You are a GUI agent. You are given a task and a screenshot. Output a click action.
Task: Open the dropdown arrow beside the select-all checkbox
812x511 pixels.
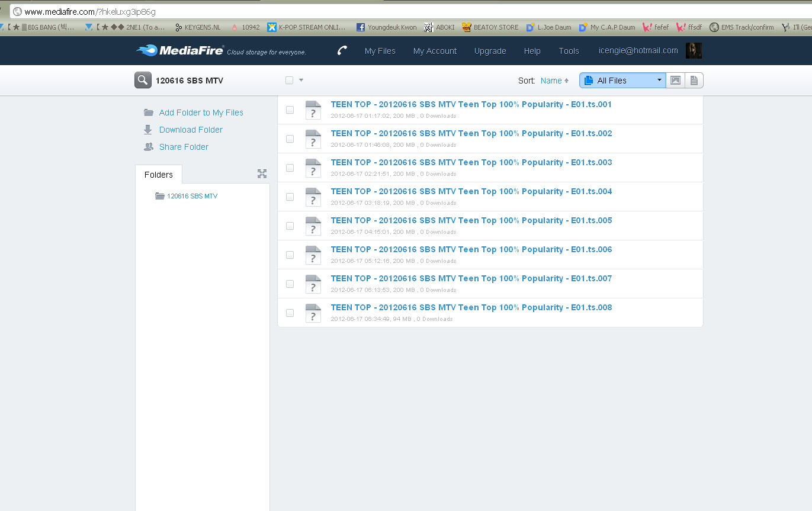(301, 81)
